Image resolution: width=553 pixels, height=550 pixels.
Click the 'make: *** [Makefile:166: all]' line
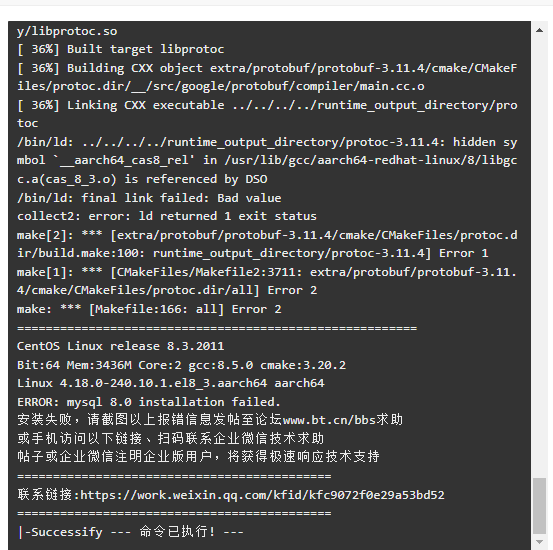149,309
